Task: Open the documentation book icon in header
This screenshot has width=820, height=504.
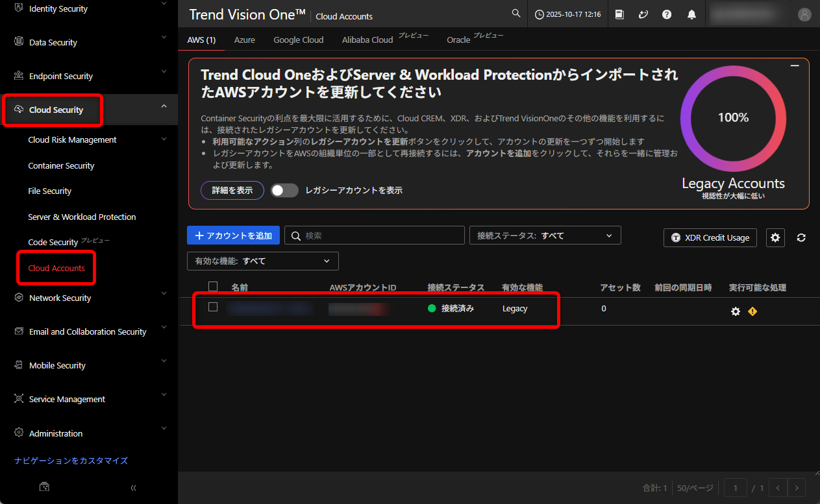Action: [619, 14]
